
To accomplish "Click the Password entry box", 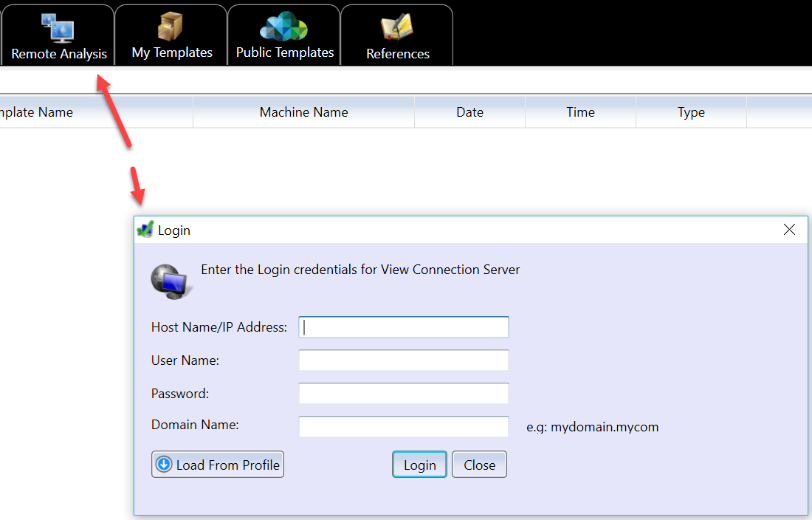I will pos(403,393).
